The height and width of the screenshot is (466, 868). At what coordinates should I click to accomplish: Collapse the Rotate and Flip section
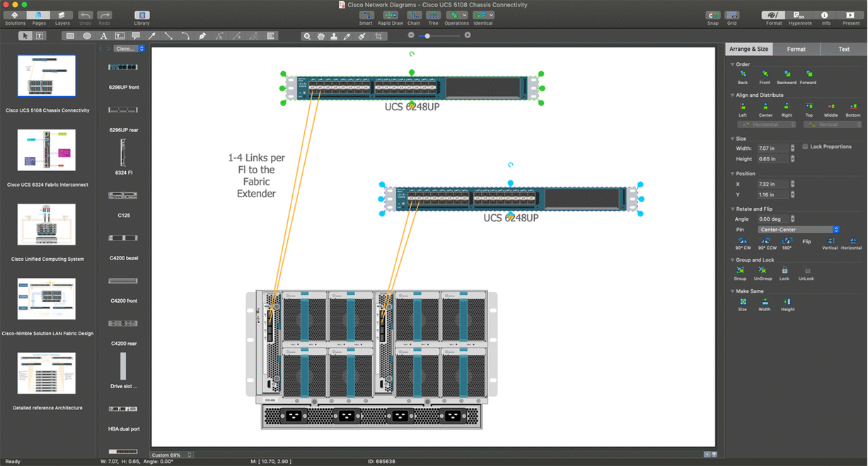(x=731, y=209)
